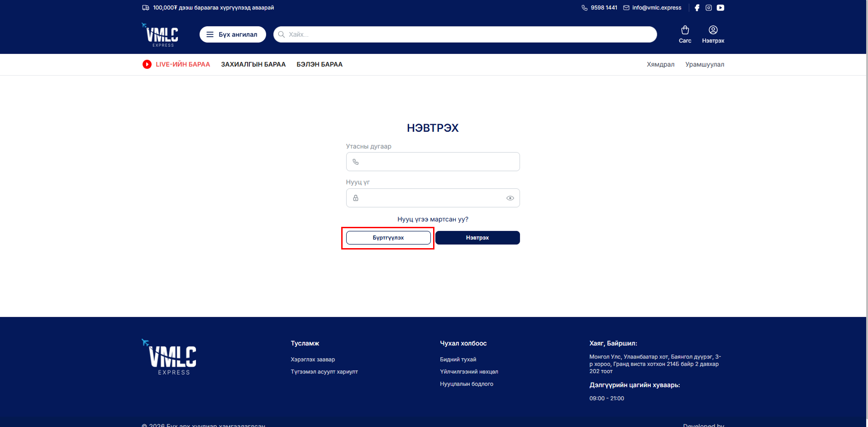Go to Хямдрал discounts page
Image resolution: width=868 pixels, height=427 pixels.
pyautogui.click(x=660, y=64)
